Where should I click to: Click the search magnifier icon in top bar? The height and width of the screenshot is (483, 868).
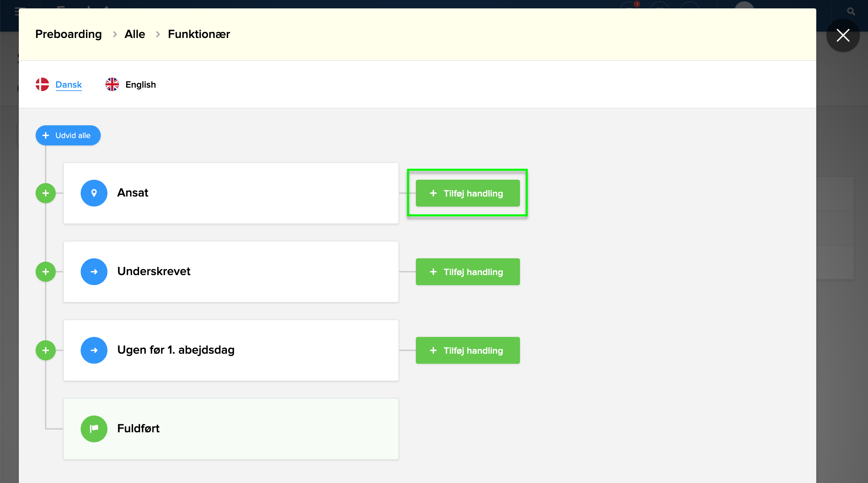click(x=851, y=12)
